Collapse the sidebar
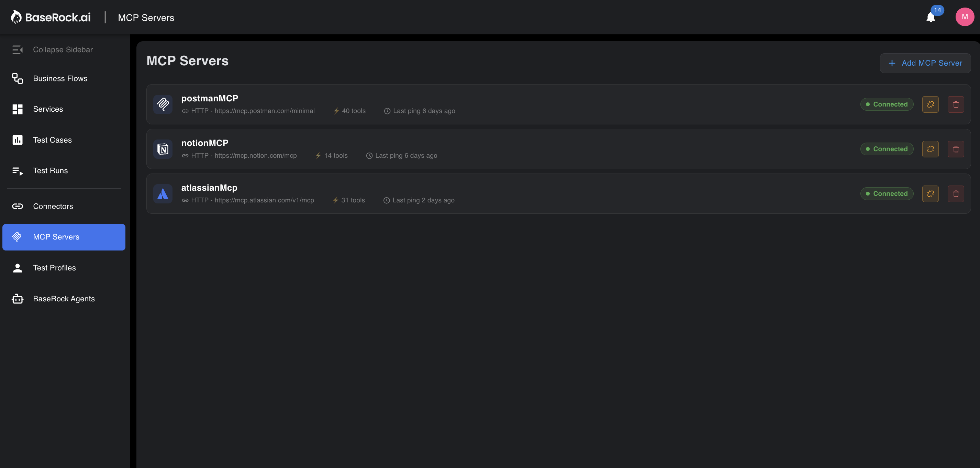 [18, 49]
